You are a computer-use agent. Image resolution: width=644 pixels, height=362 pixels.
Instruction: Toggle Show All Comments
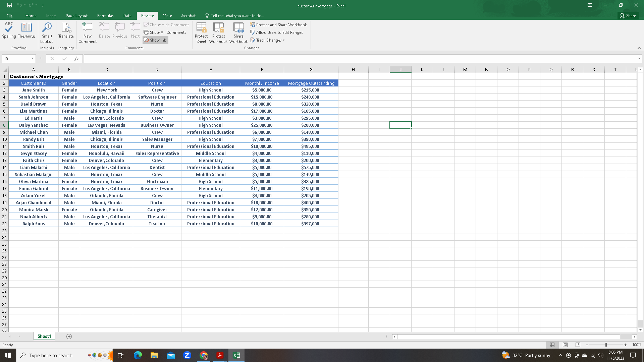click(165, 33)
